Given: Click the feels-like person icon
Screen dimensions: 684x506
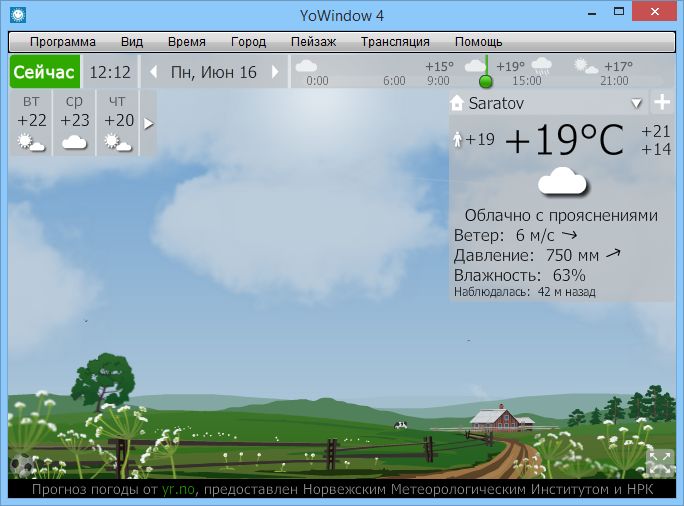Looking at the screenshot, I should [457, 140].
